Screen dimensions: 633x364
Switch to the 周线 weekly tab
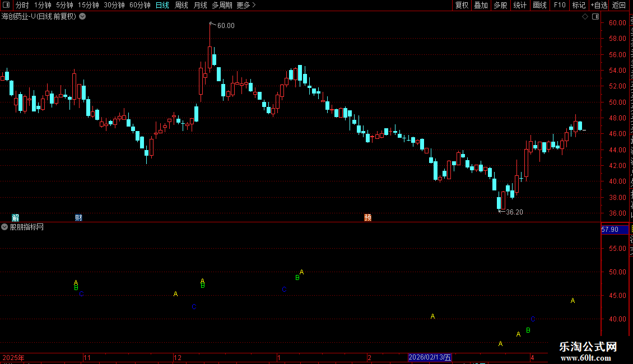(x=181, y=5)
